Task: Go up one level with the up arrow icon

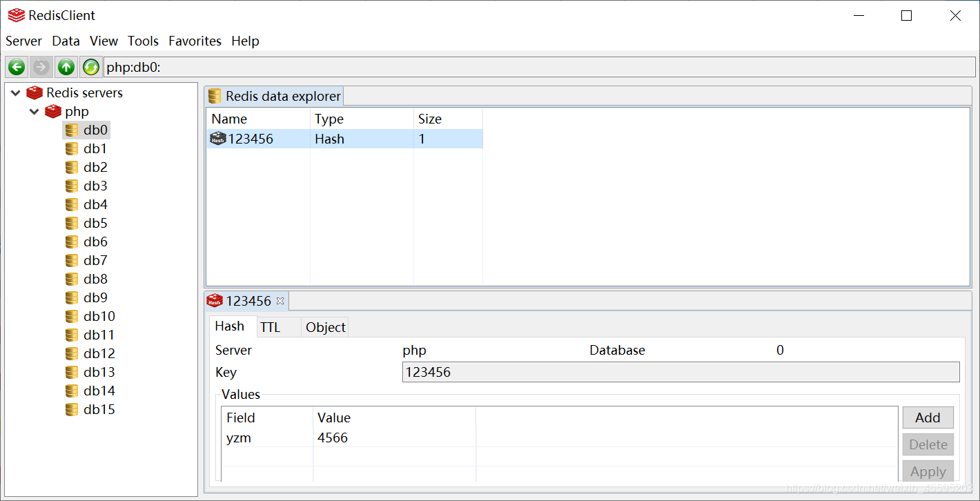Action: pos(66,66)
